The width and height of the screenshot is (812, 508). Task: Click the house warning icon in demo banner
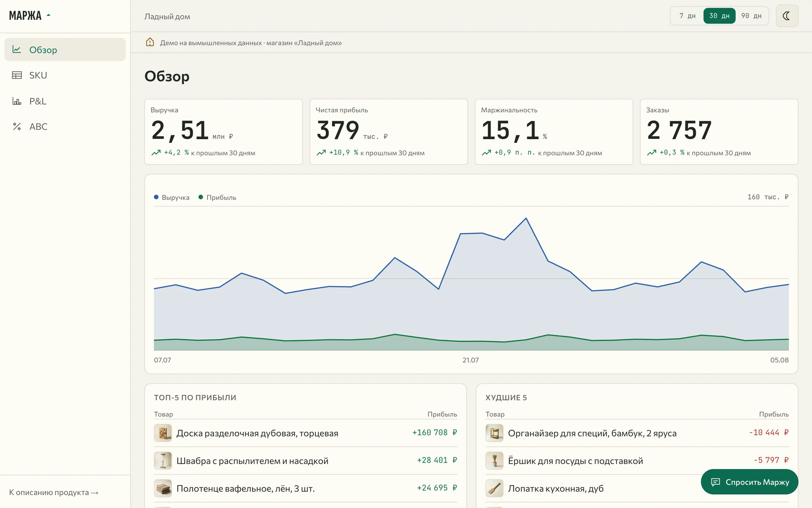pyautogui.click(x=150, y=42)
